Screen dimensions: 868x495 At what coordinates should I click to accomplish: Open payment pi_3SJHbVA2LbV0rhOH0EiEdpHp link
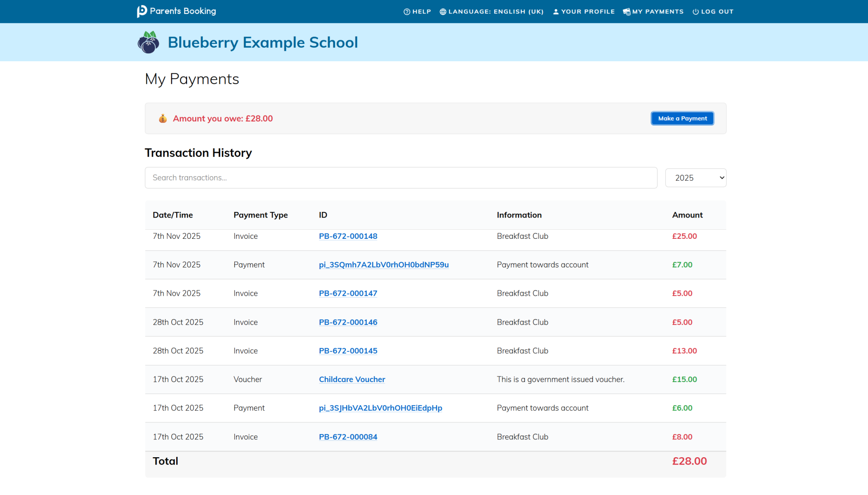pyautogui.click(x=380, y=408)
